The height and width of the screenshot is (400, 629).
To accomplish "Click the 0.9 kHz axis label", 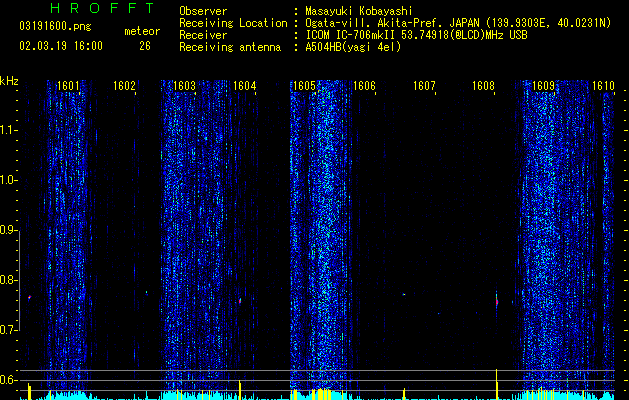I will pyautogui.click(x=8, y=230).
